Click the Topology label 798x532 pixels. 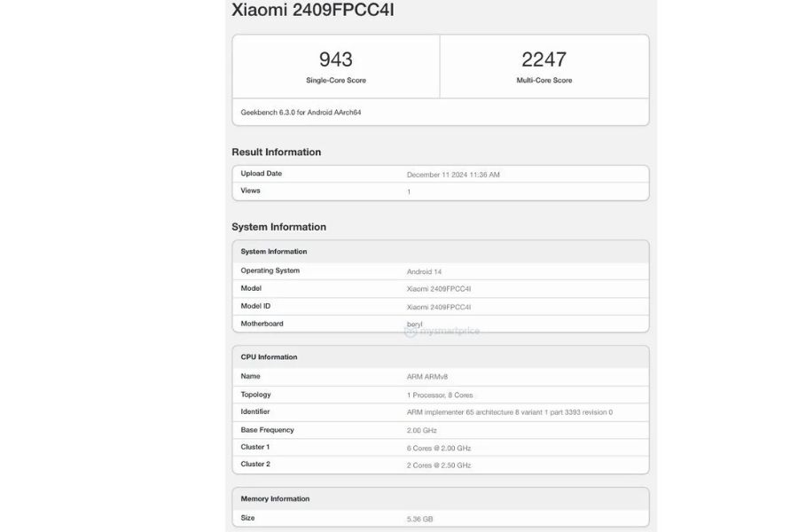click(256, 395)
